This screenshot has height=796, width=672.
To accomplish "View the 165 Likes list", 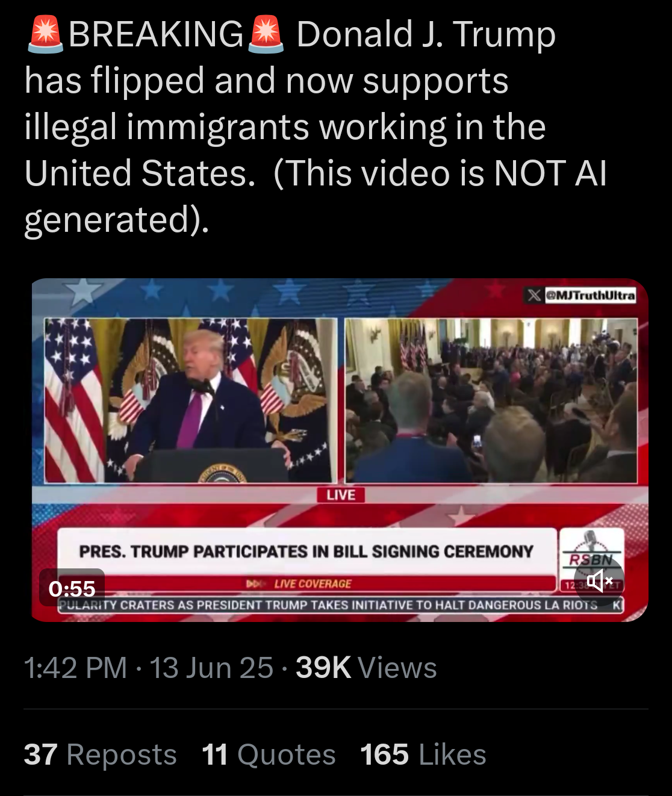I will click(423, 754).
